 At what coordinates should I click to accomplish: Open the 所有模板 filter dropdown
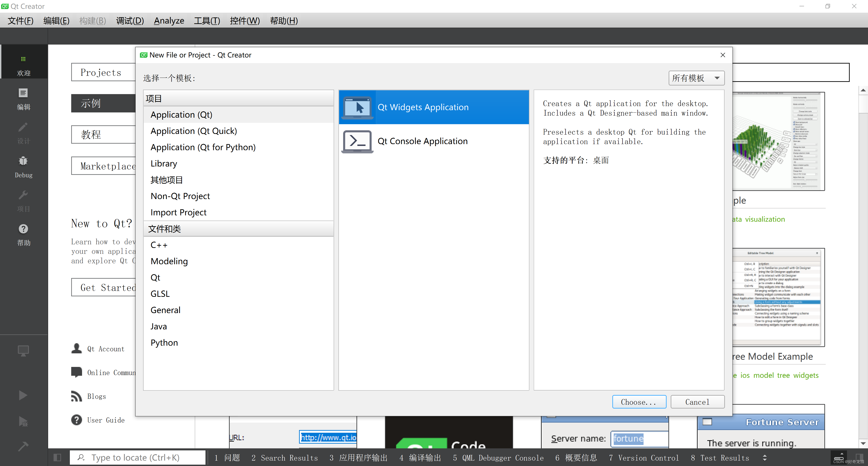point(696,78)
